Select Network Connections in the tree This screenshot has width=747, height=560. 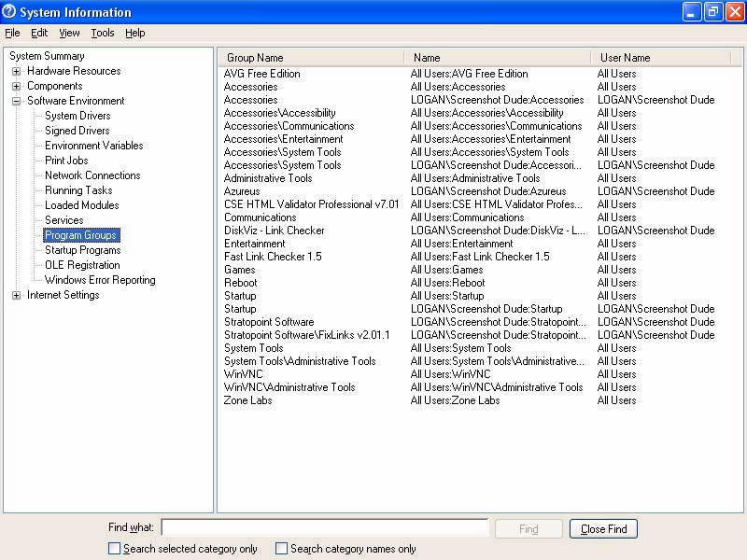click(x=92, y=175)
